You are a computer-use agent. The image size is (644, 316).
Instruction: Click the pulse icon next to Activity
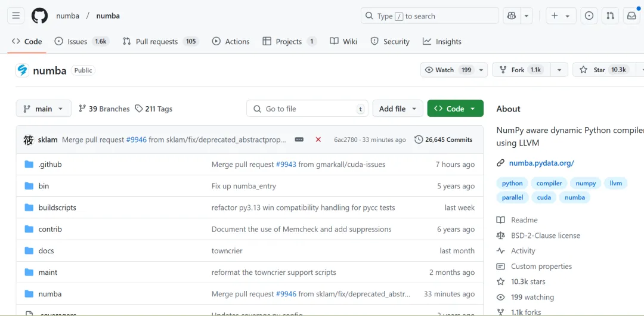[x=500, y=250]
